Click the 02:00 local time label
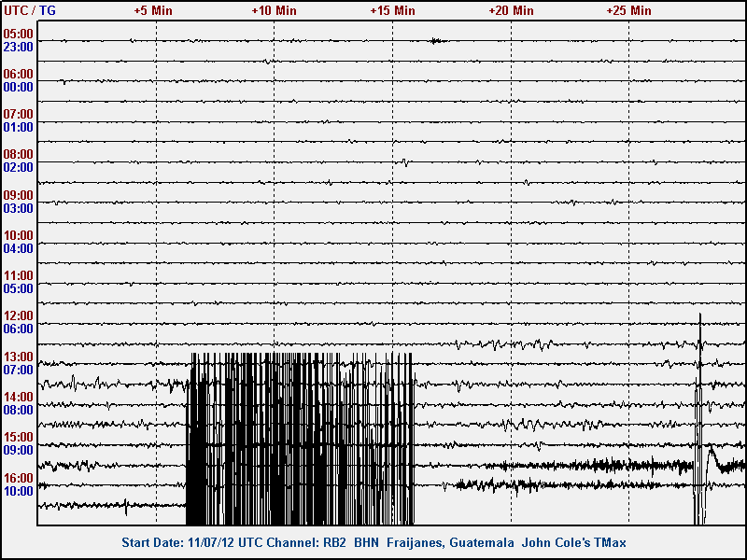This screenshot has width=747, height=560. click(x=18, y=167)
